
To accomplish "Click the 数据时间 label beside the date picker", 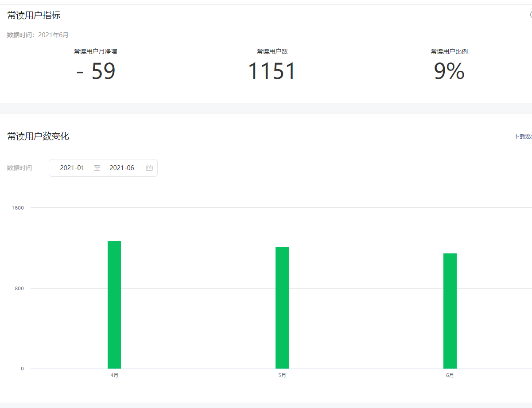I will click(19, 168).
